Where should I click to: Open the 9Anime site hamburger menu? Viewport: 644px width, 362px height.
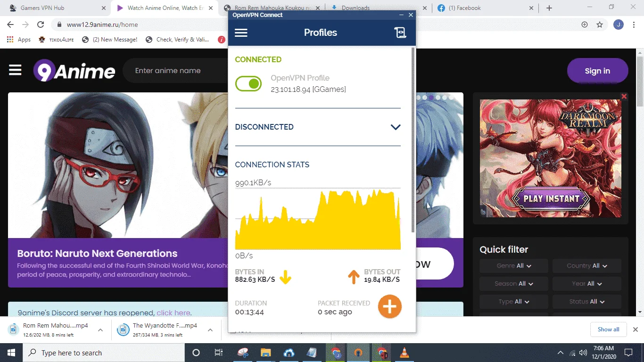(15, 70)
